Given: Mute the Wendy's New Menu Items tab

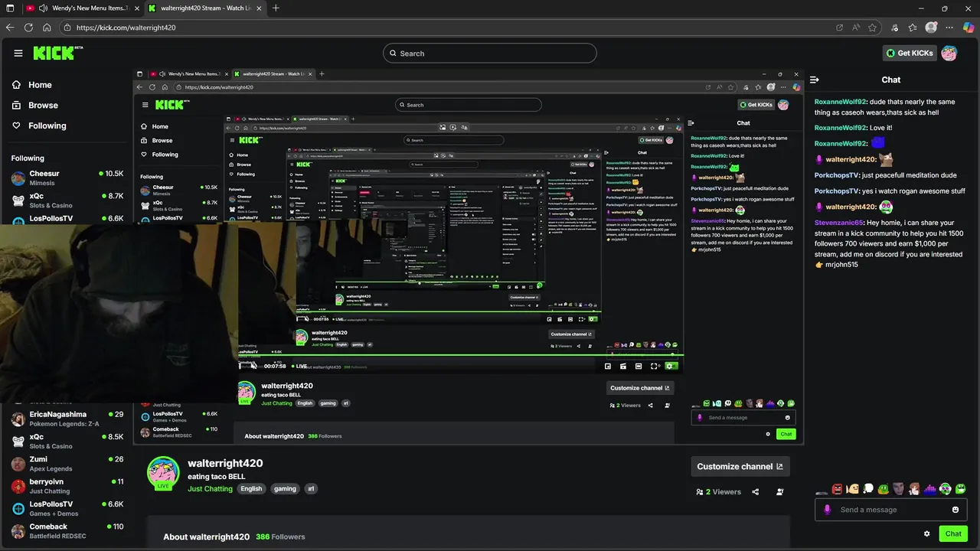Looking at the screenshot, I should [43, 8].
